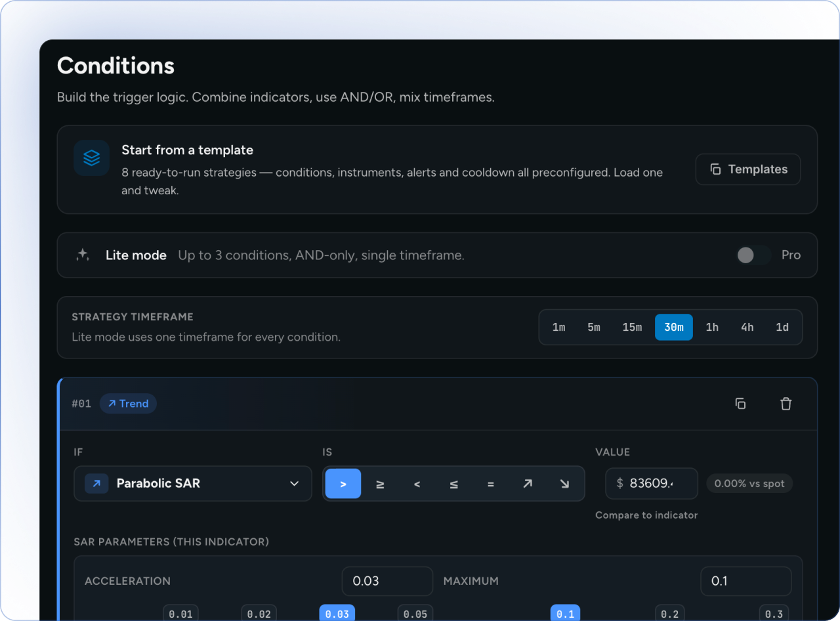Select the crosses-below arrow operator
The image size is (840, 621).
(564, 484)
